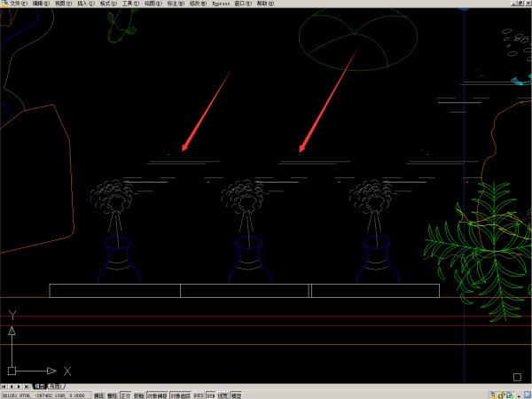Click the coordinate readout in status bar

pyautogui.click(x=44, y=395)
